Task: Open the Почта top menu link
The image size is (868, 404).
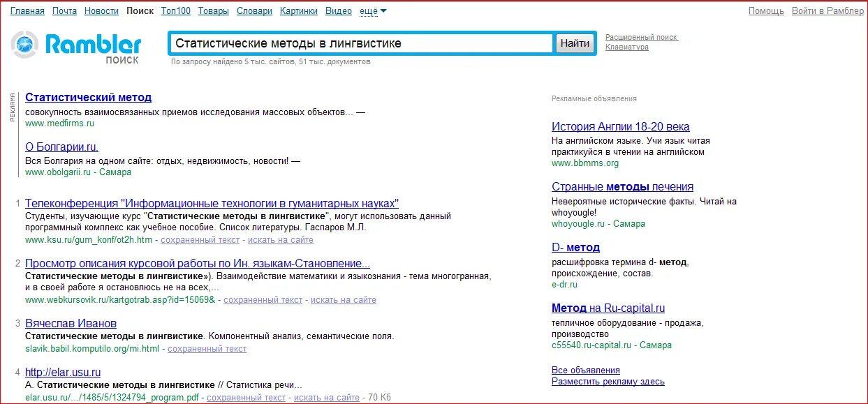Action: tap(64, 11)
